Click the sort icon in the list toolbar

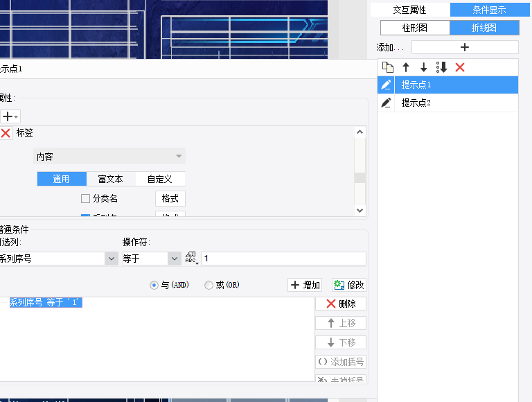(441, 67)
